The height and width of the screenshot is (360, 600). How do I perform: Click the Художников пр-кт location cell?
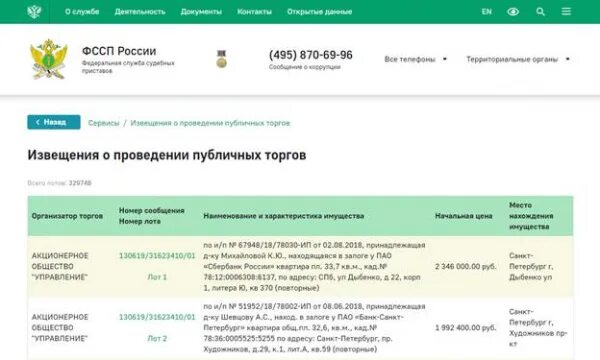click(538, 328)
